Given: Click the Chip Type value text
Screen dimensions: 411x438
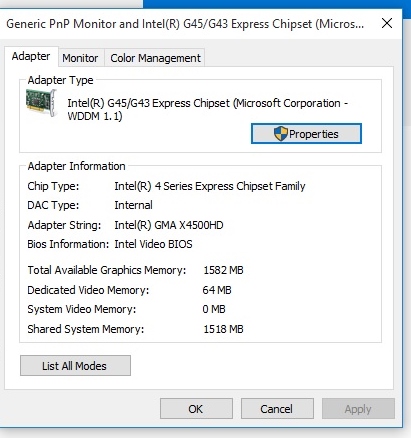Looking at the screenshot, I should 210,186.
